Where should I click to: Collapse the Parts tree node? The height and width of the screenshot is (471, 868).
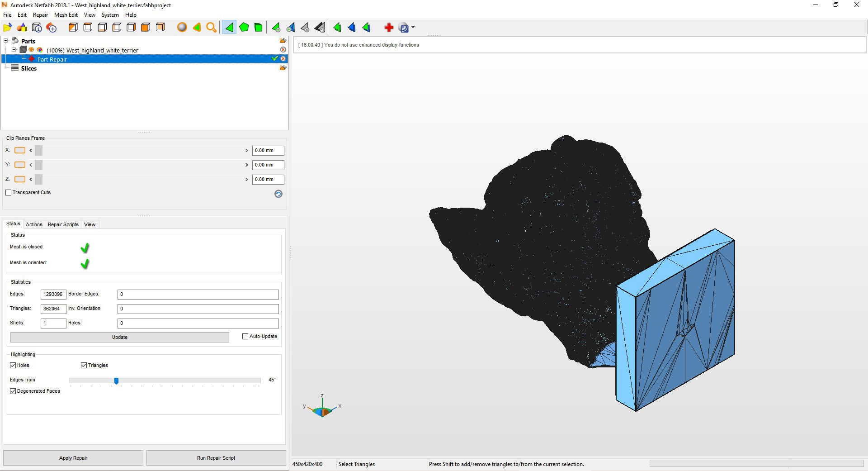6,41
